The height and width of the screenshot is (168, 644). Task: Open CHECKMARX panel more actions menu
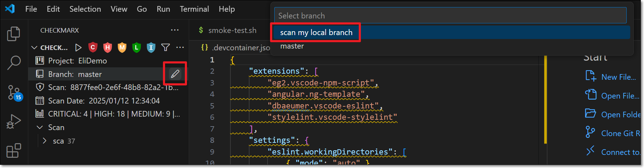(x=175, y=30)
